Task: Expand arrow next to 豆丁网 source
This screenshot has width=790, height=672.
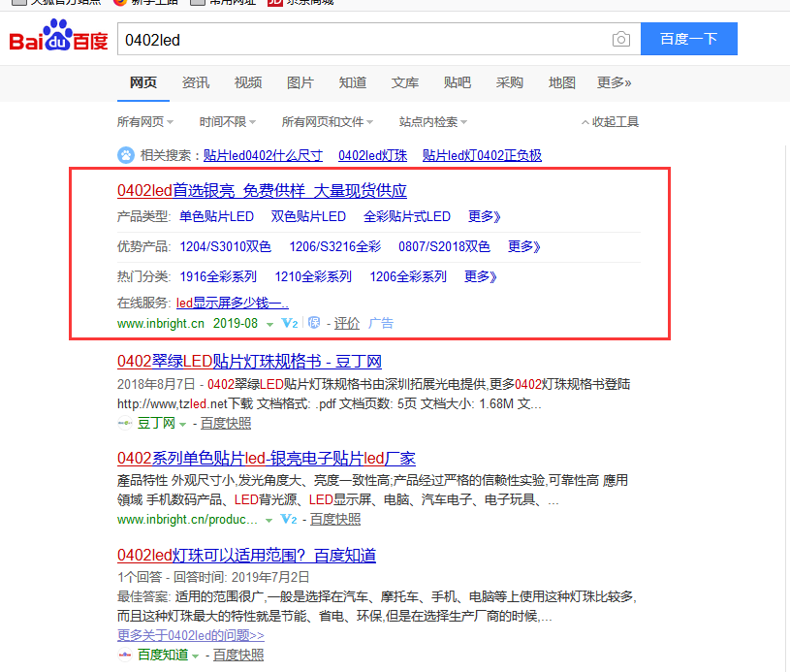Action: pos(182,424)
